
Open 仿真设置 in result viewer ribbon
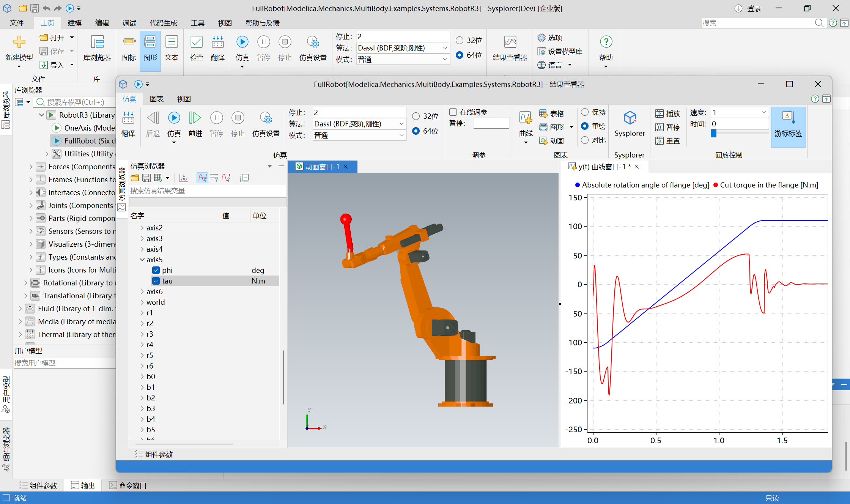point(266,118)
